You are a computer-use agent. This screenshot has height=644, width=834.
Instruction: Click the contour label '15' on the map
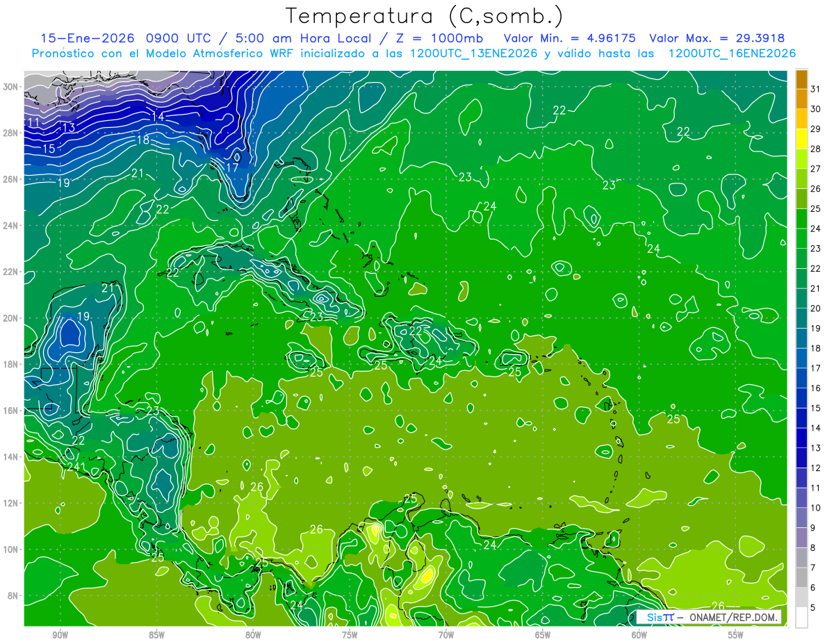point(49,149)
